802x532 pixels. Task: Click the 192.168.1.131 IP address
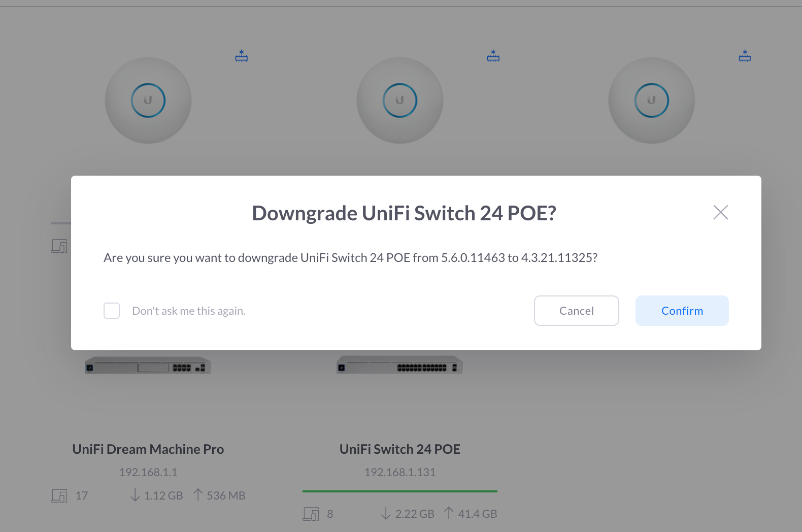click(400, 472)
